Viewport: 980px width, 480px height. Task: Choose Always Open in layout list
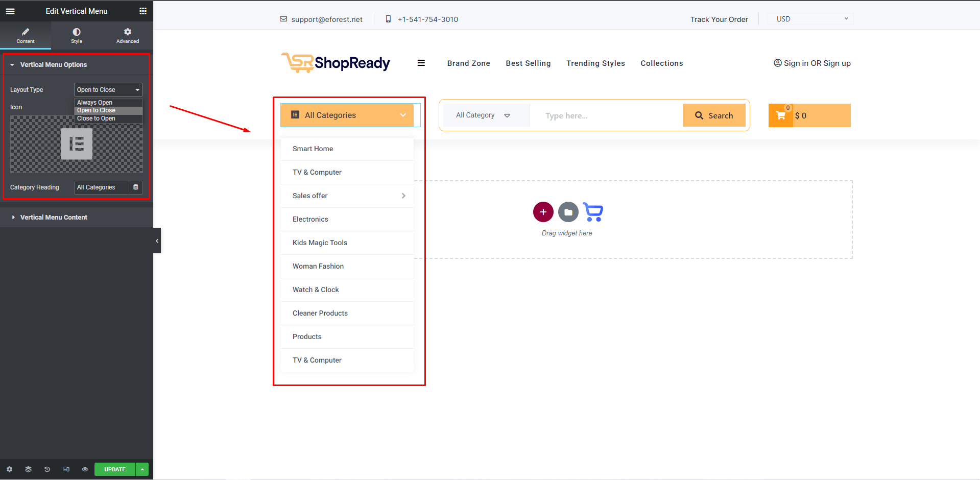pos(95,103)
